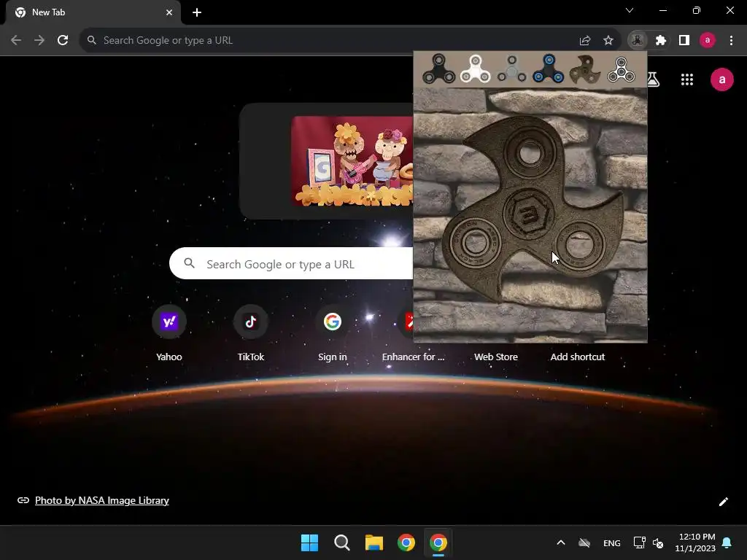Open the ENG language indicator

coord(612,542)
